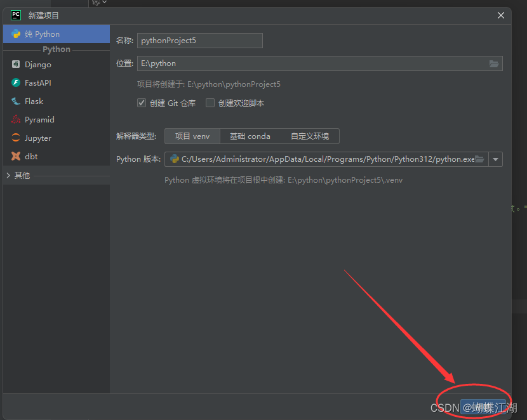Click the project name input field
The width and height of the screenshot is (527, 420).
click(199, 40)
